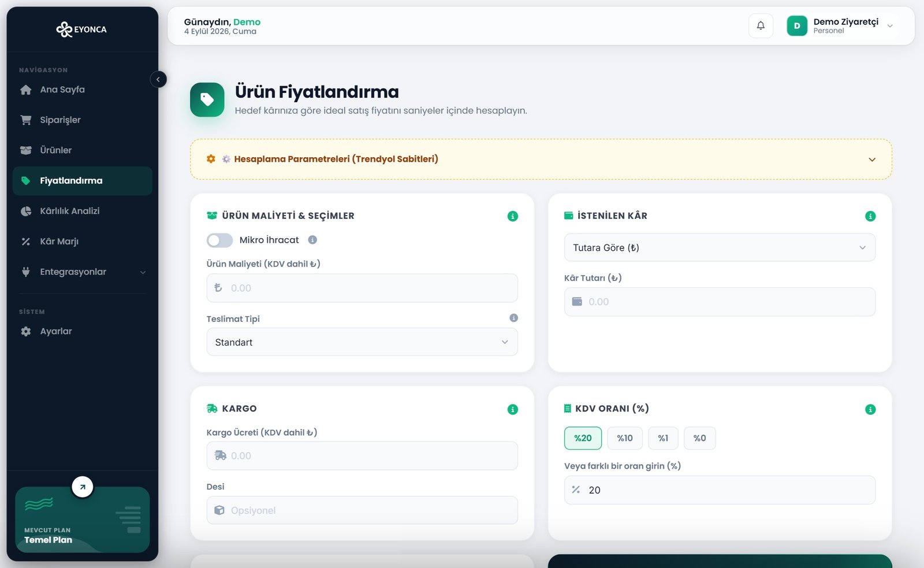Open the Temel Plan card
Screen dimensions: 924x568
pos(82,519)
